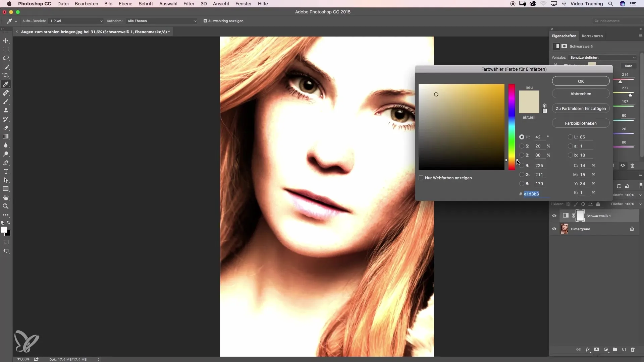Viewport: 644px width, 362px height.
Task: Click inside the color saturation field
Action: click(461, 127)
